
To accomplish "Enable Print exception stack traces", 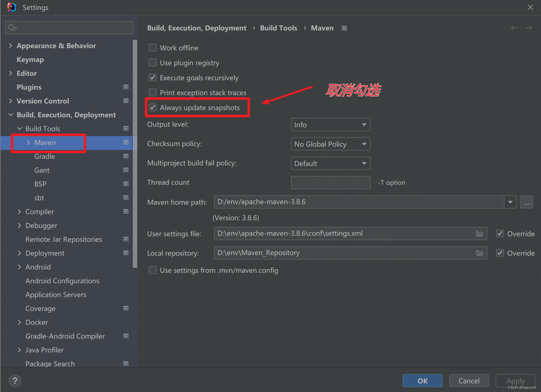I will tap(153, 92).
